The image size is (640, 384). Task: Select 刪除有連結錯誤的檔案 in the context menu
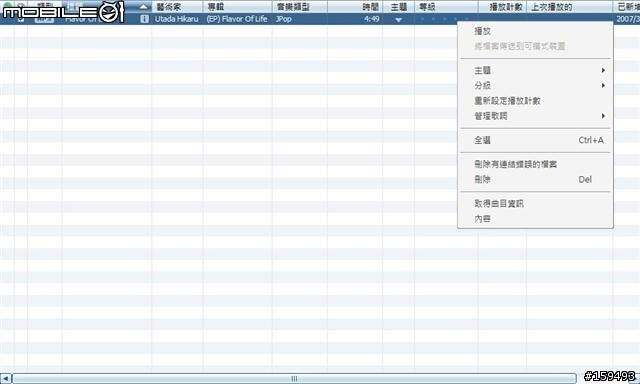click(x=535, y=164)
